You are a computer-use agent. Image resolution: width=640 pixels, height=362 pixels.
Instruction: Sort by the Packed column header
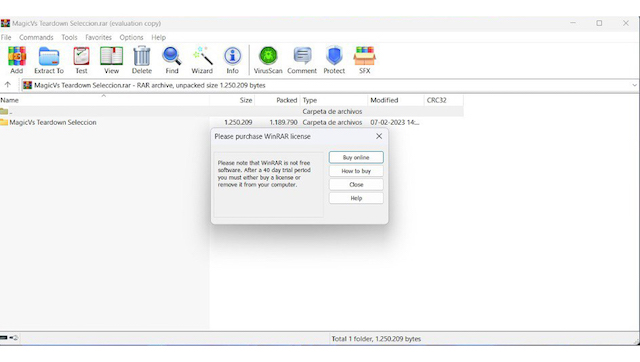tap(278, 100)
